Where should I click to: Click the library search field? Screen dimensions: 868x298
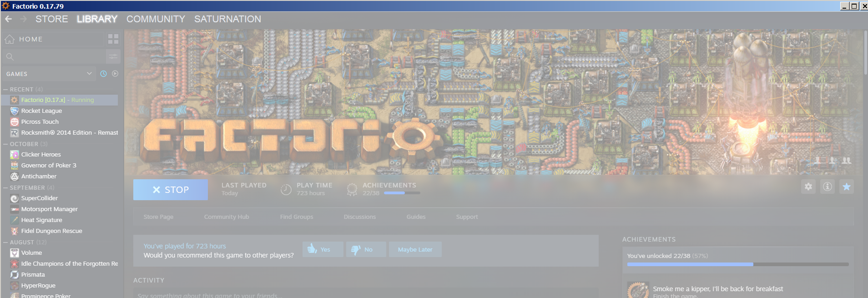tap(53, 56)
